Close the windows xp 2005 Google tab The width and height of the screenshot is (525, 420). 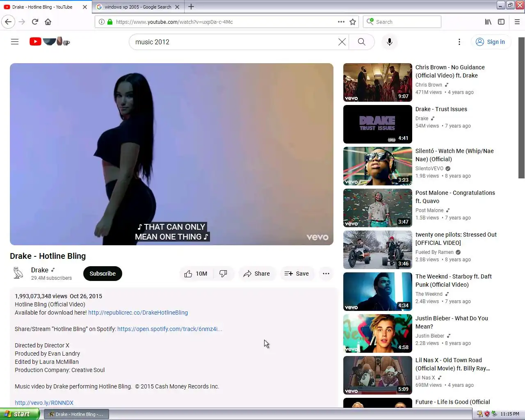click(x=177, y=7)
